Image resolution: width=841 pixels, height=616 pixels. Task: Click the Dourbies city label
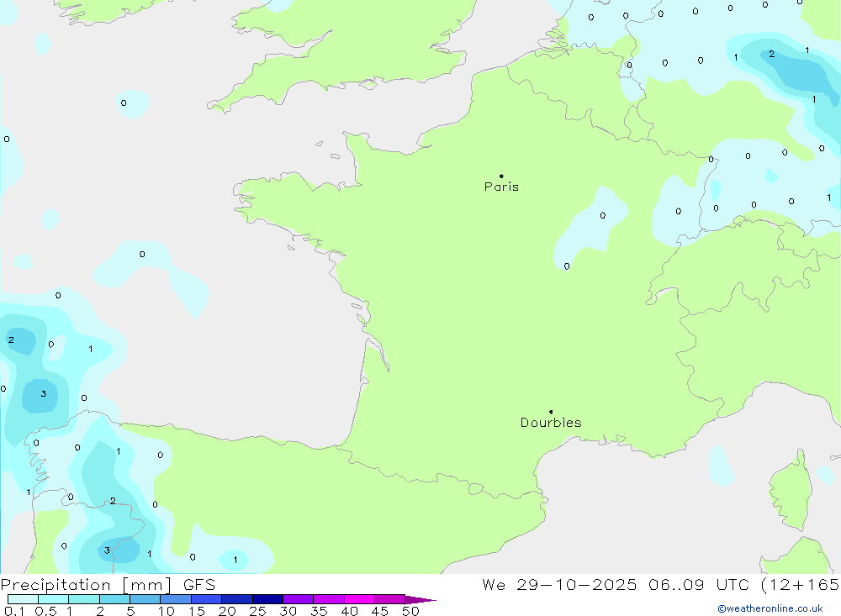[551, 423]
